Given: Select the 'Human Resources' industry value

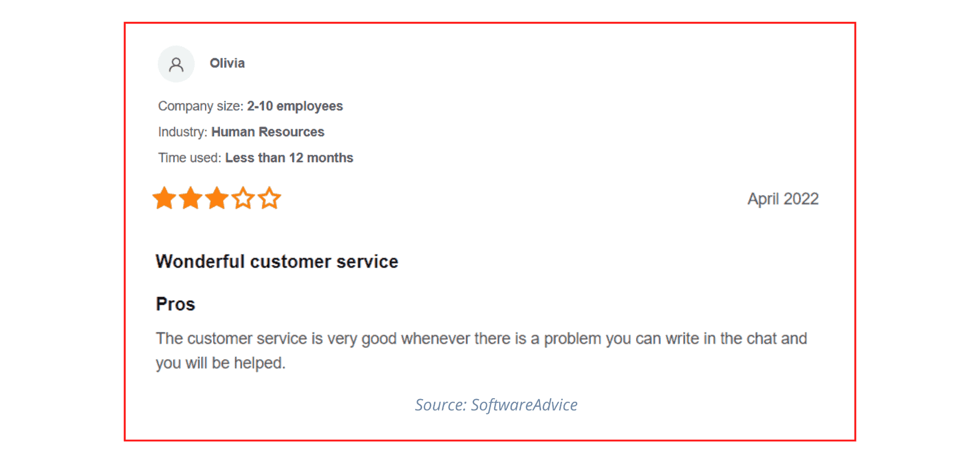Looking at the screenshot, I should click(268, 132).
